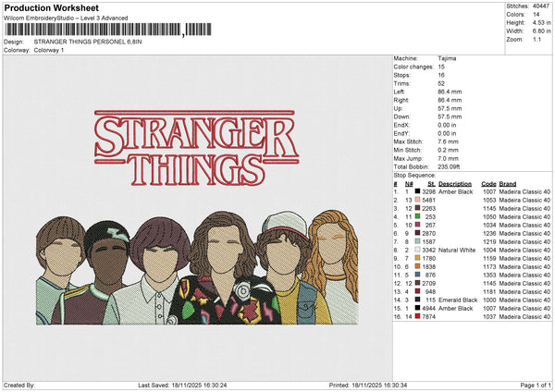Click the brown swatch beside stitch count 2709
Image resolution: width=555 pixels, height=392 pixels.
(x=417, y=283)
